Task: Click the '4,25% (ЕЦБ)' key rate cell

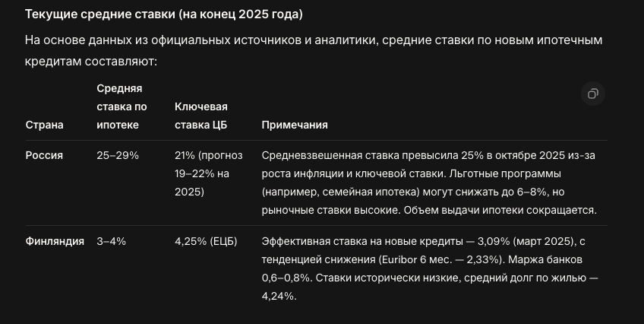Action: point(206,242)
